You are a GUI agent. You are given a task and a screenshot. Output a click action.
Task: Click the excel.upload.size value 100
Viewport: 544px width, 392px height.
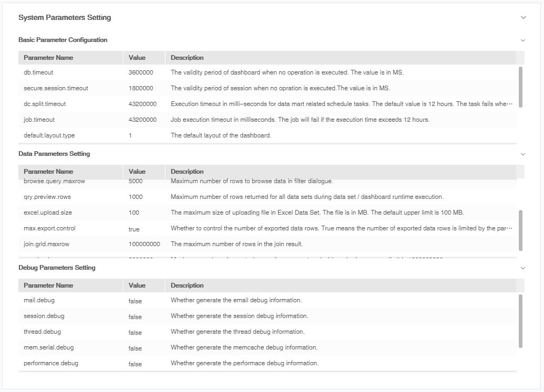click(x=133, y=213)
